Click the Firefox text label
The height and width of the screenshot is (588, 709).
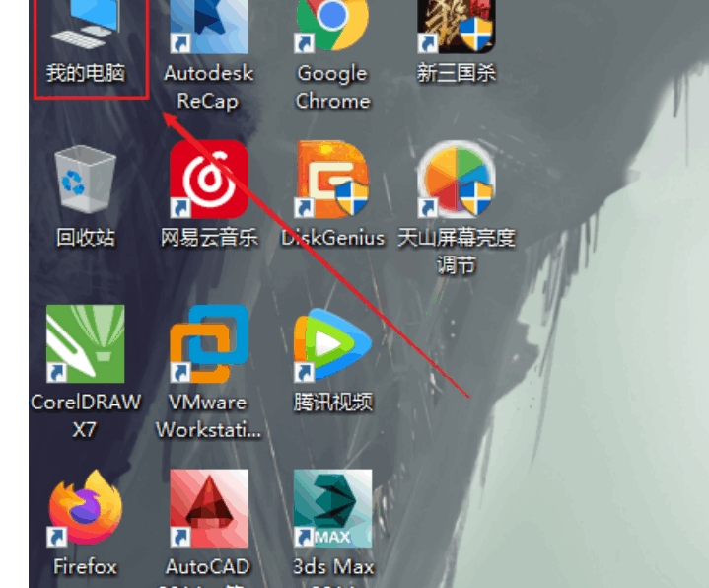click(86, 566)
